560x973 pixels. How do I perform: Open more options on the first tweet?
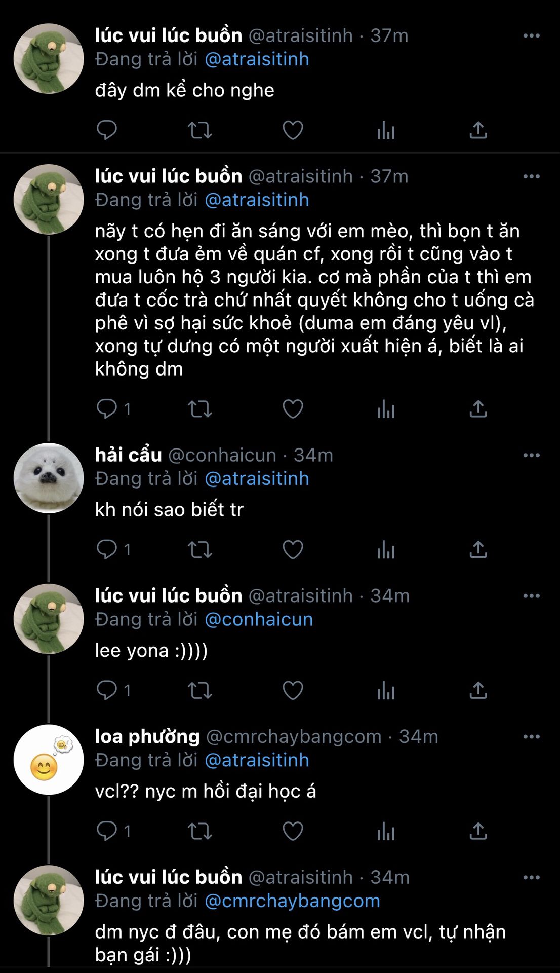(x=531, y=35)
